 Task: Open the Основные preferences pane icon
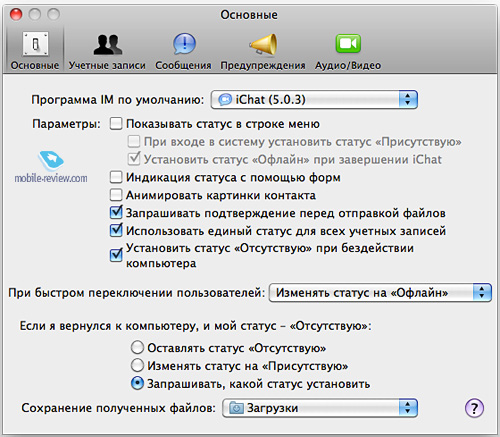(35, 44)
